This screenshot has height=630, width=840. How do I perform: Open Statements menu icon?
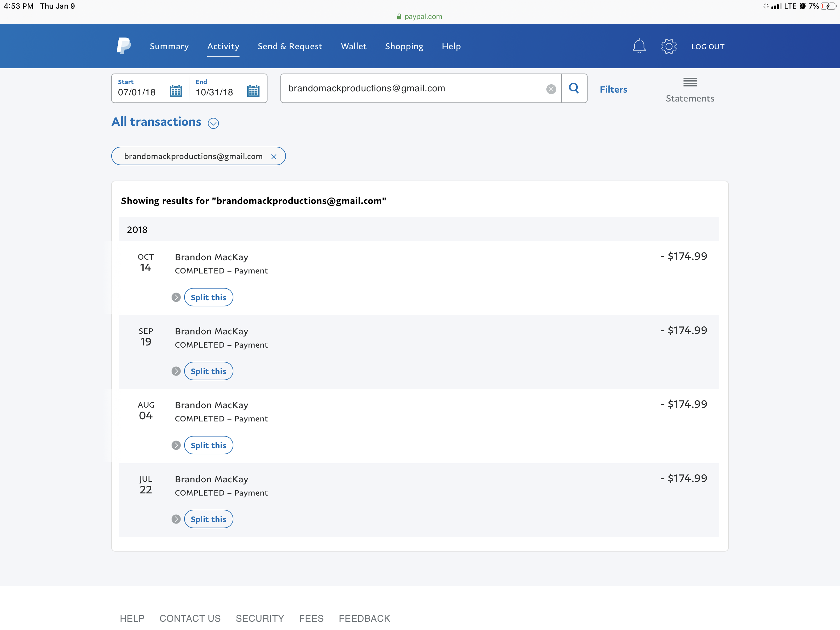pos(690,82)
